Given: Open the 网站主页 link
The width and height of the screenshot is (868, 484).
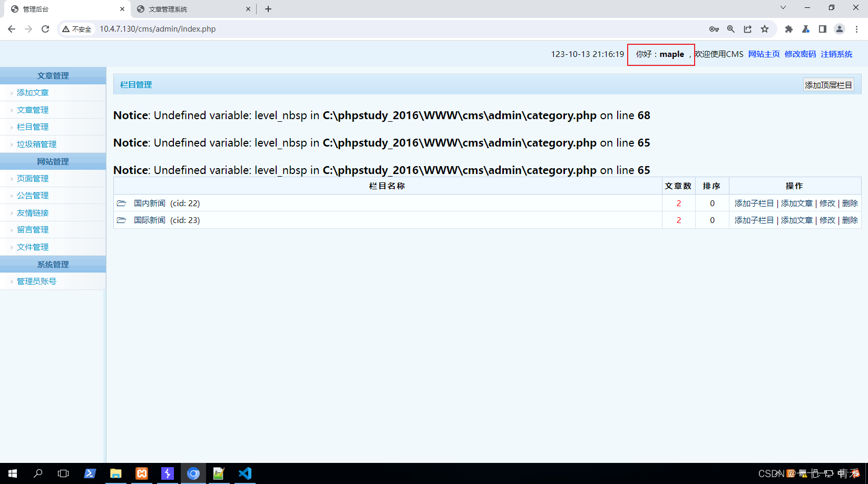Looking at the screenshot, I should pos(764,54).
